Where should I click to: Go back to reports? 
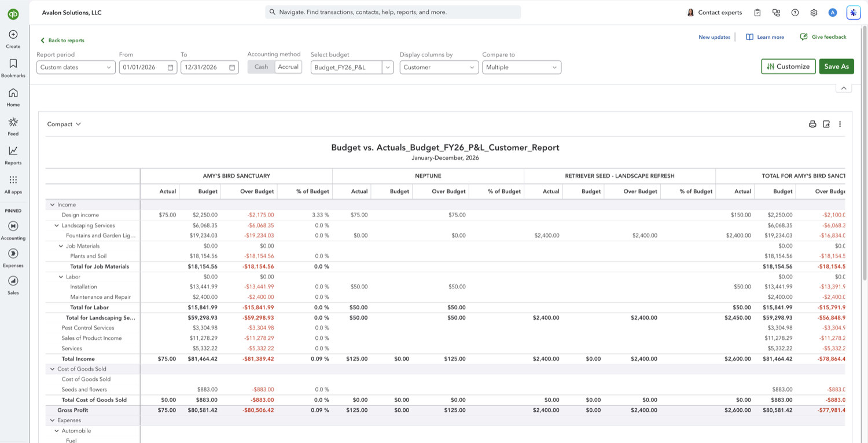(62, 41)
